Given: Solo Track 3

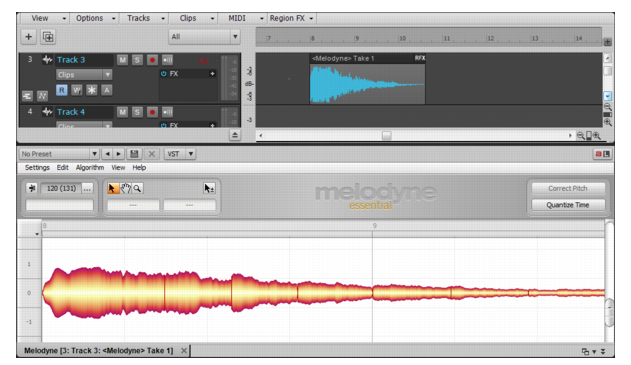Looking at the screenshot, I should 137,60.
